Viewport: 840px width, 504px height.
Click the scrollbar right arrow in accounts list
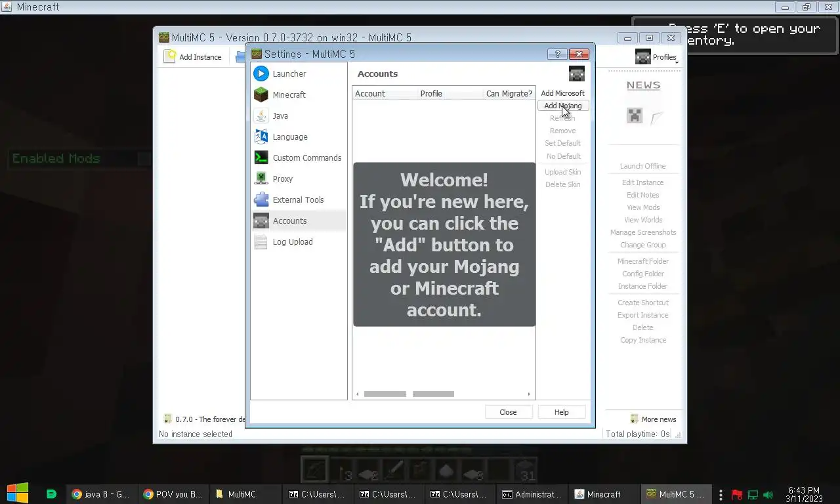click(529, 394)
